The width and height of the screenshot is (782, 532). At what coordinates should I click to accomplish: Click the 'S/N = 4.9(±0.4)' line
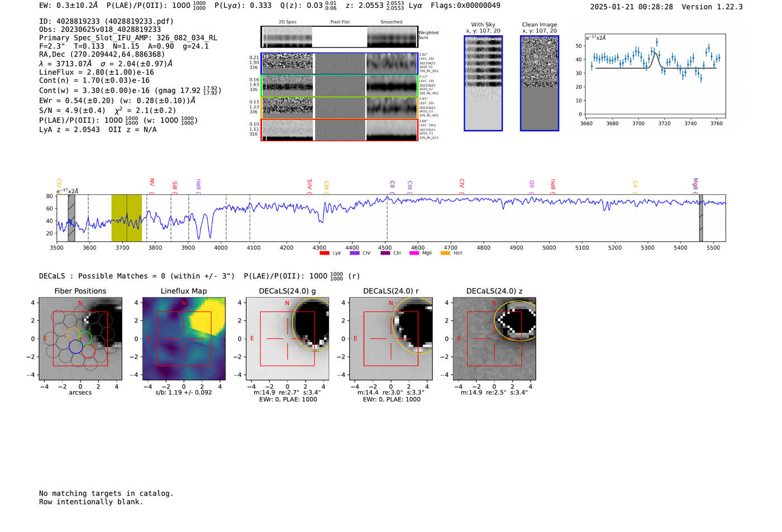(x=108, y=110)
